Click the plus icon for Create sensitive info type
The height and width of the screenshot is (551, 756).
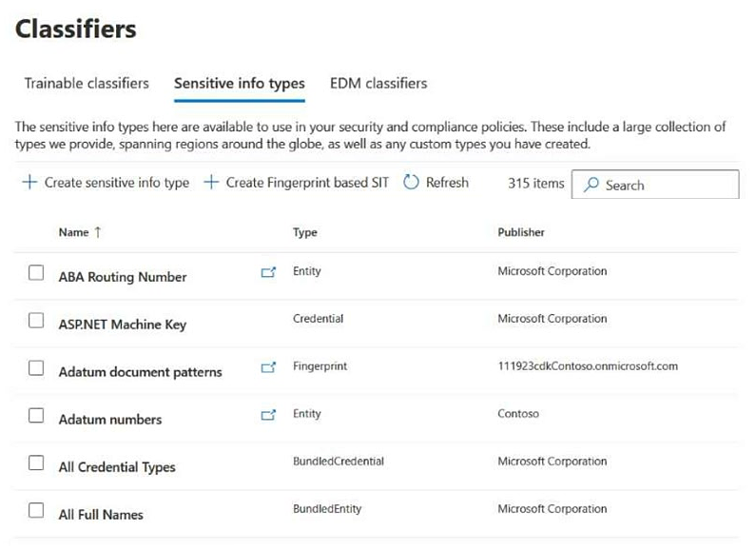click(29, 183)
